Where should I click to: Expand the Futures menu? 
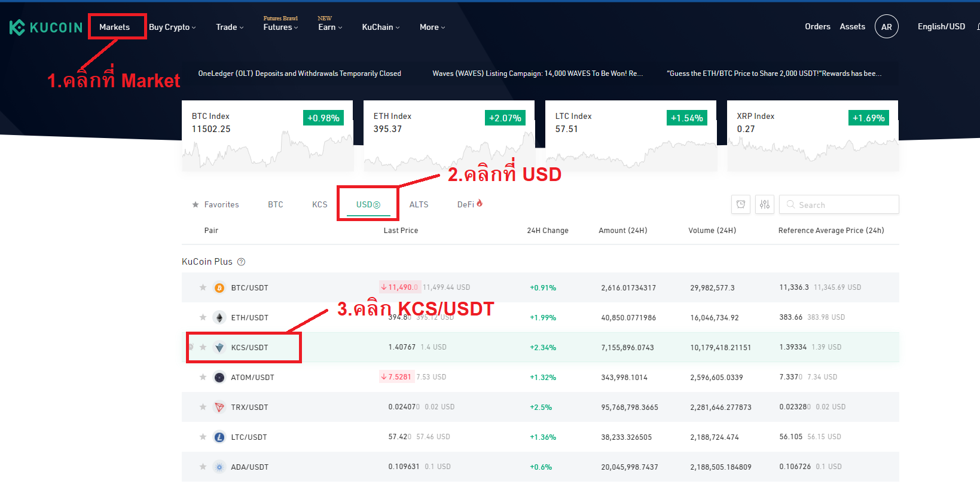coord(280,27)
